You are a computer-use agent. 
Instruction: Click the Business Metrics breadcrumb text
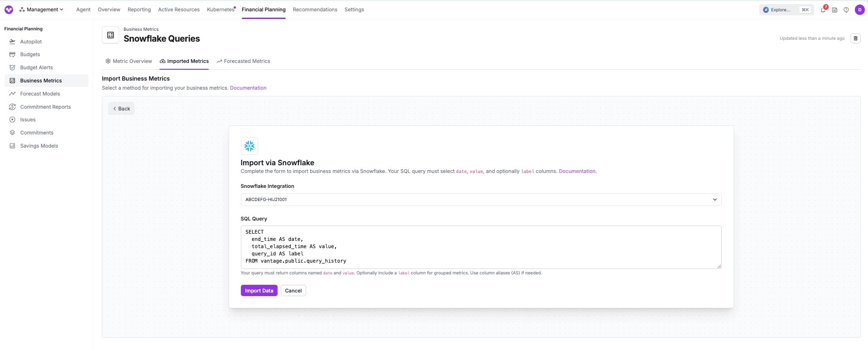click(x=141, y=29)
